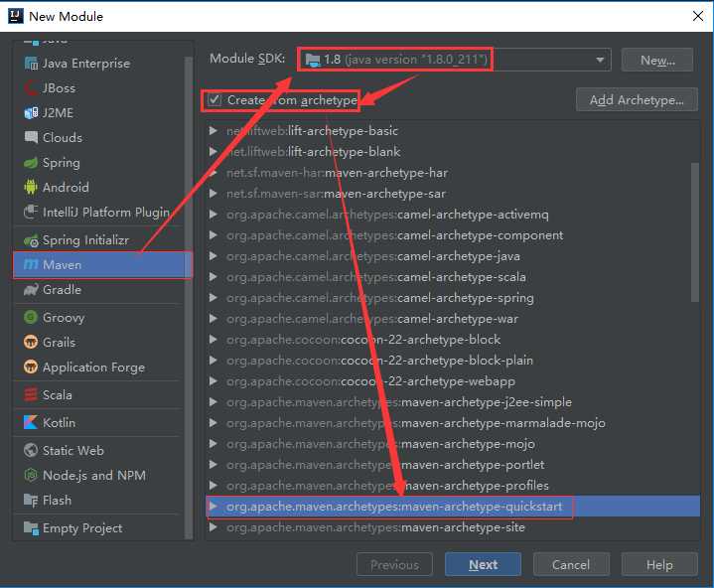Select the camel-archetype-spring row
The height and width of the screenshot is (588, 714).
tap(452, 298)
